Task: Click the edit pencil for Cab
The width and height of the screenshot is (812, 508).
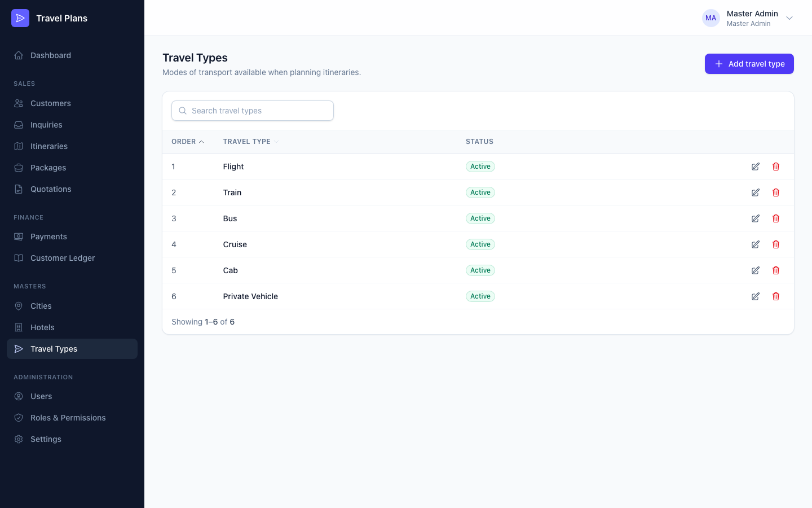Action: click(x=756, y=270)
